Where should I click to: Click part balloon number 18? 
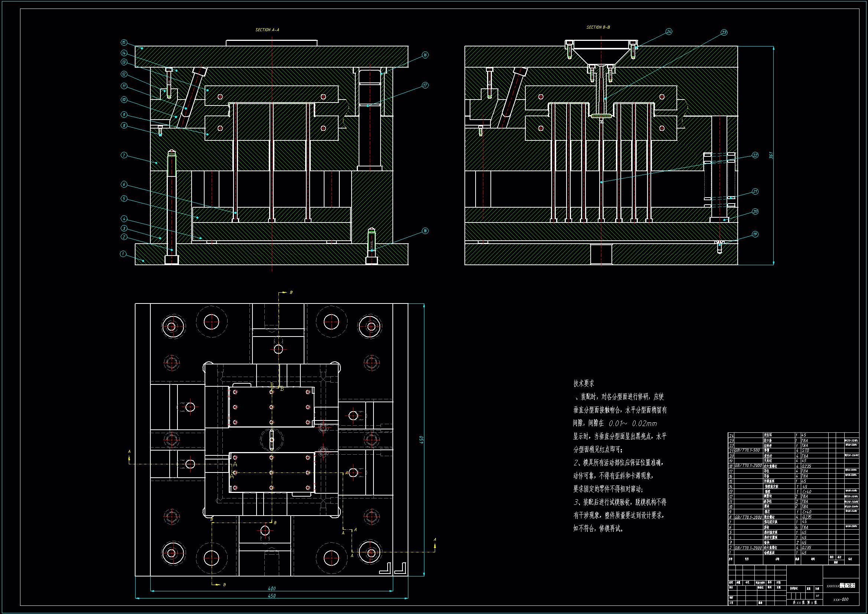click(x=425, y=231)
